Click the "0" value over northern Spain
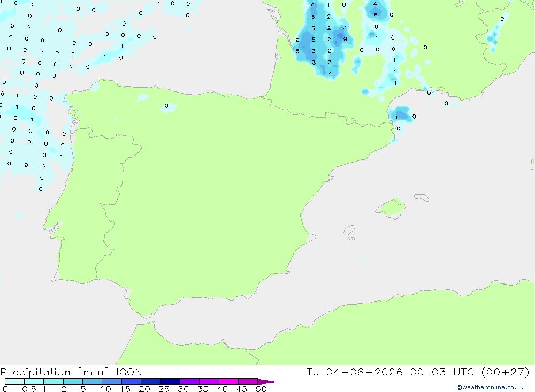Screen dimensions: 535x392 (x=166, y=106)
